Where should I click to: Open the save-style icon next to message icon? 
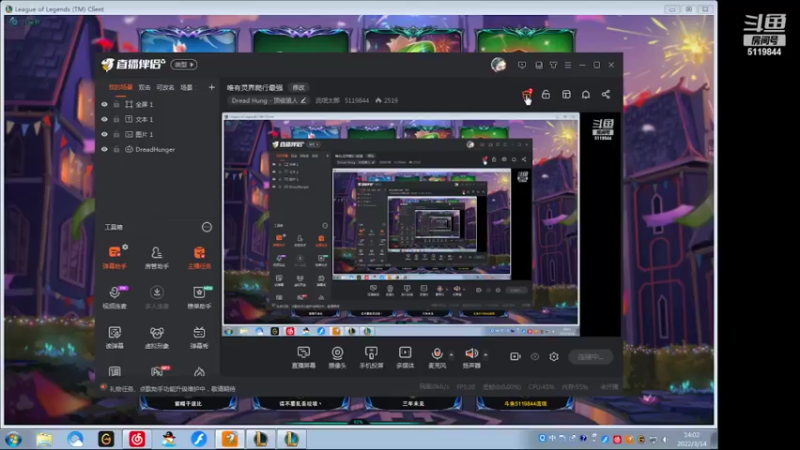[539, 65]
